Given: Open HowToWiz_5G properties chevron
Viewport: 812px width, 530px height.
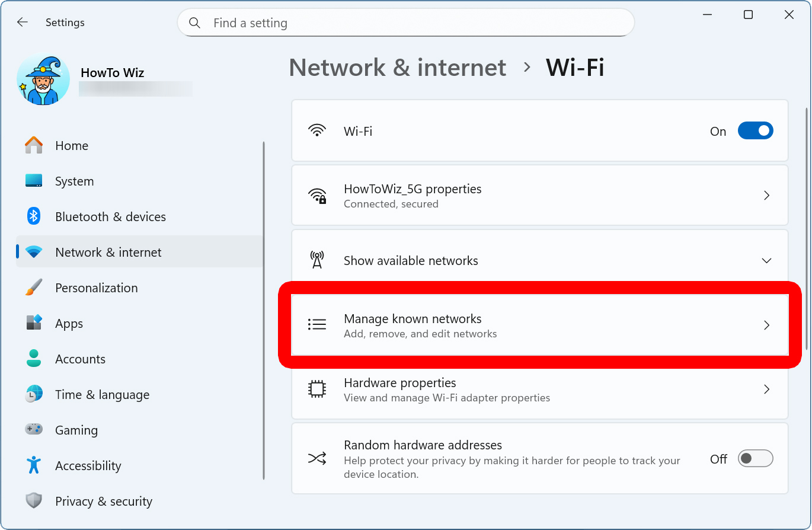Looking at the screenshot, I should click(766, 196).
